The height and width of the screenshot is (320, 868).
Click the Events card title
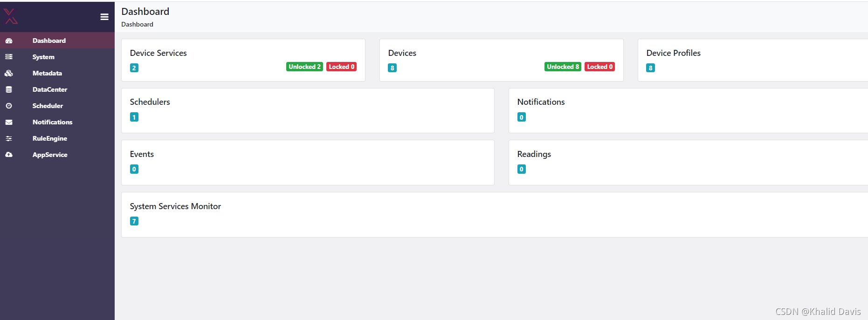142,154
